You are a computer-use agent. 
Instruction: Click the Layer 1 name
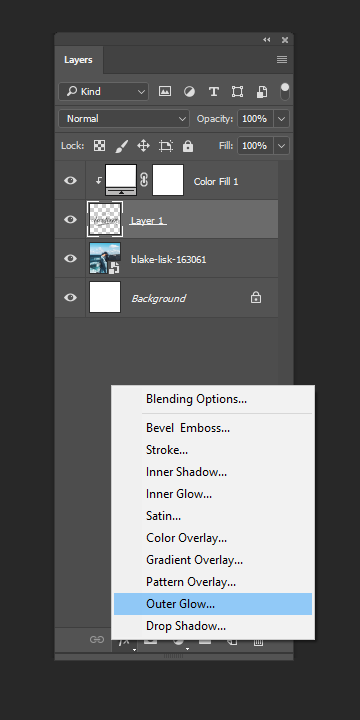tap(147, 221)
